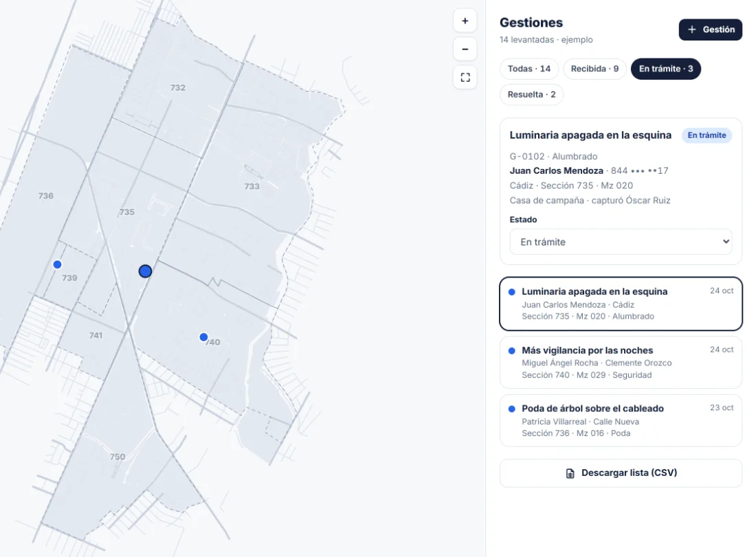This screenshot has height=557, width=756.
Task: Open Luminaria apagada en la esquina list card
Action: coord(621,304)
